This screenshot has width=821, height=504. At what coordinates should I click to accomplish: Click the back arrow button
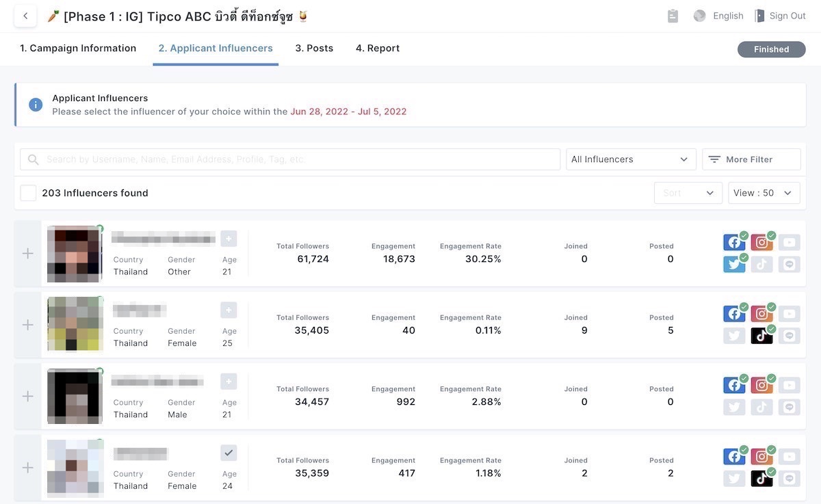[25, 16]
